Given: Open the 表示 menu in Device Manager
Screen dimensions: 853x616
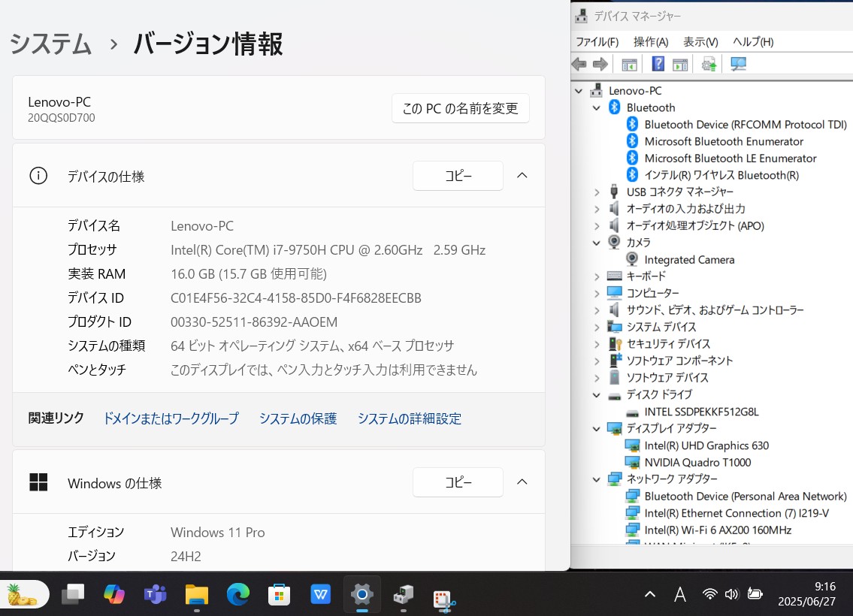Looking at the screenshot, I should pos(700,42).
